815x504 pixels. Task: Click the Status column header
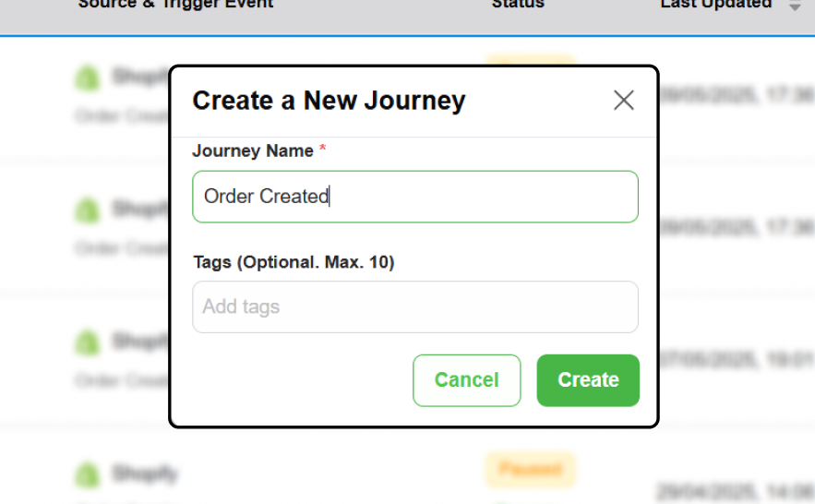pos(517,5)
